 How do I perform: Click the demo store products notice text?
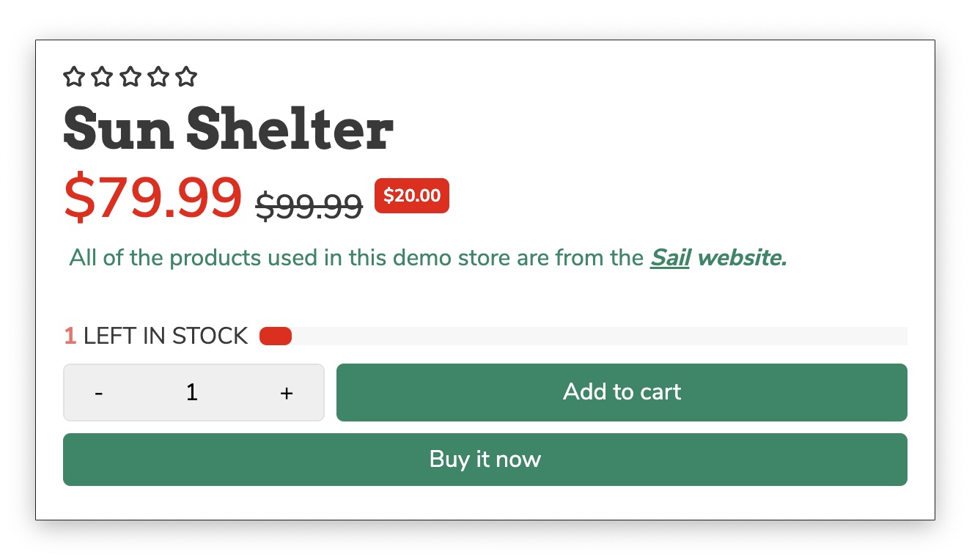click(356, 258)
